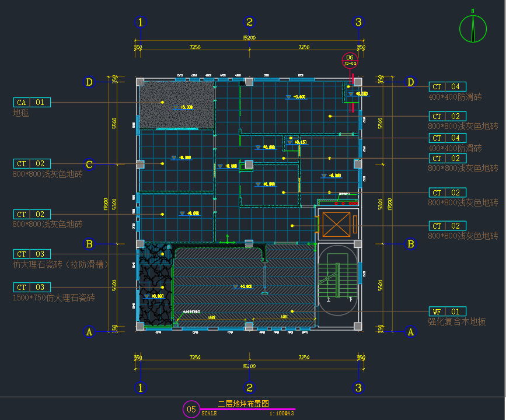Select the WF 01 wood floor material tag
506x420 pixels.
[447, 311]
